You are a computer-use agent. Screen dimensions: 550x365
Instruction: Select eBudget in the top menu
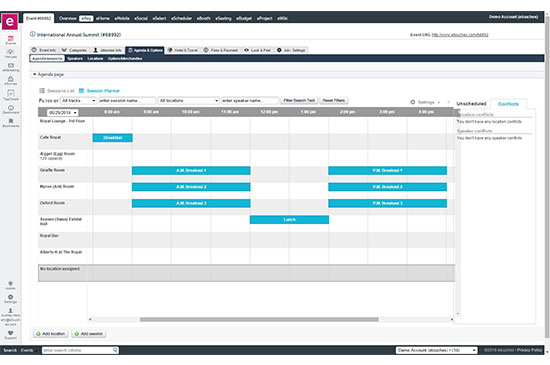click(244, 18)
